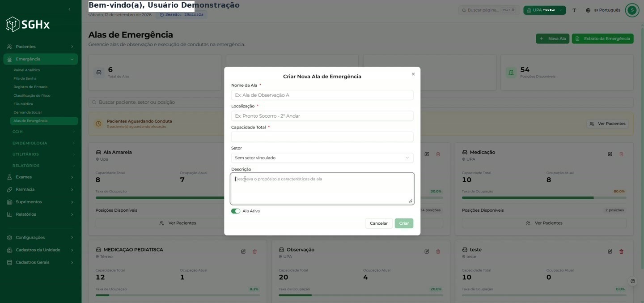Click the Cancelar button
Viewport: 644px width, 303px height.
tap(379, 223)
